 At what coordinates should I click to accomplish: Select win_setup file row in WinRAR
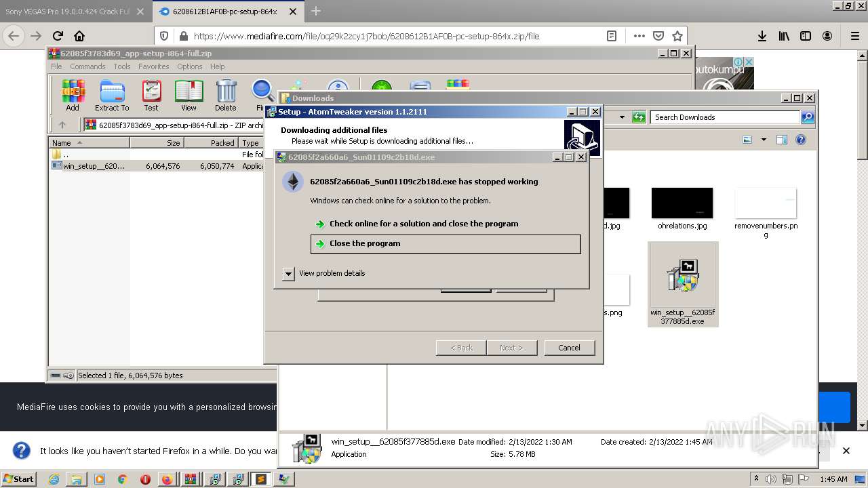point(157,166)
